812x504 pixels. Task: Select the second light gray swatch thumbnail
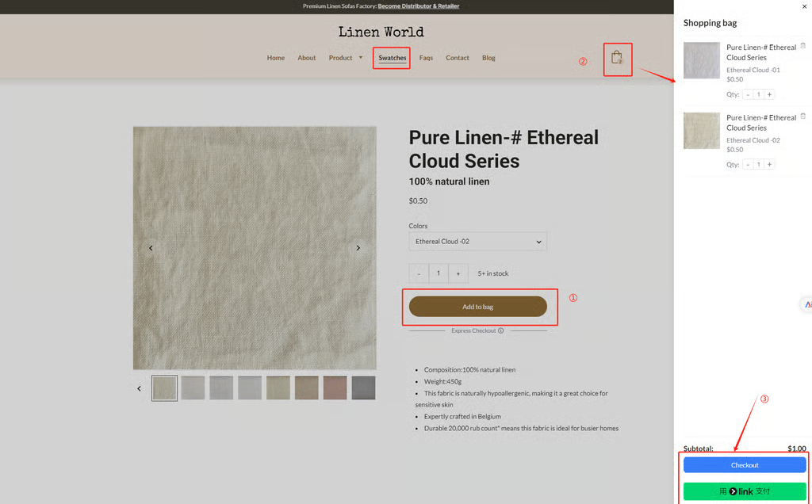click(x=193, y=388)
